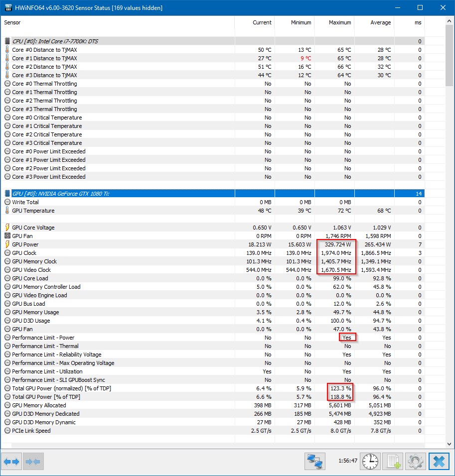Click the 72 °C maximum GPU Temperature value

click(x=344, y=211)
